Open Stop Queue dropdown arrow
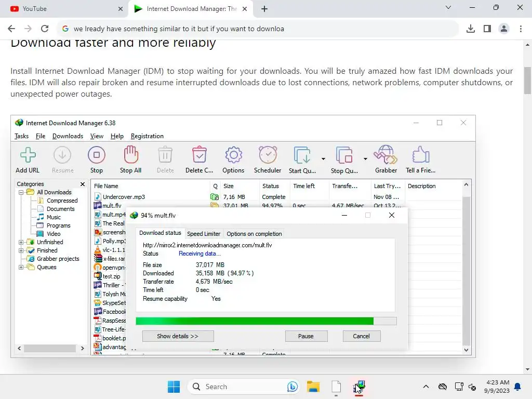This screenshot has height=399, width=532. click(x=365, y=159)
